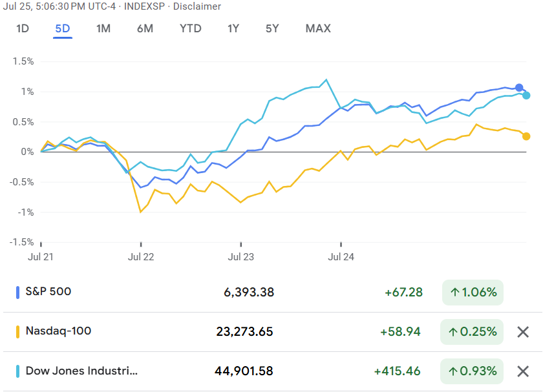The image size is (543, 392).
Task: Click the S&P 500 1.06% change badge
Action: click(x=473, y=293)
